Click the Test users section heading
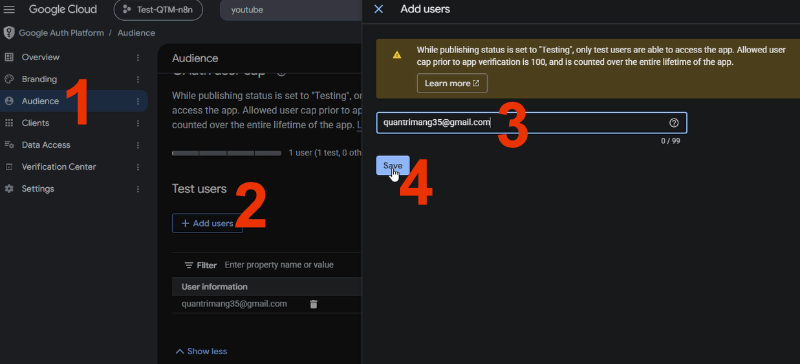800x364 pixels. pyautogui.click(x=199, y=189)
